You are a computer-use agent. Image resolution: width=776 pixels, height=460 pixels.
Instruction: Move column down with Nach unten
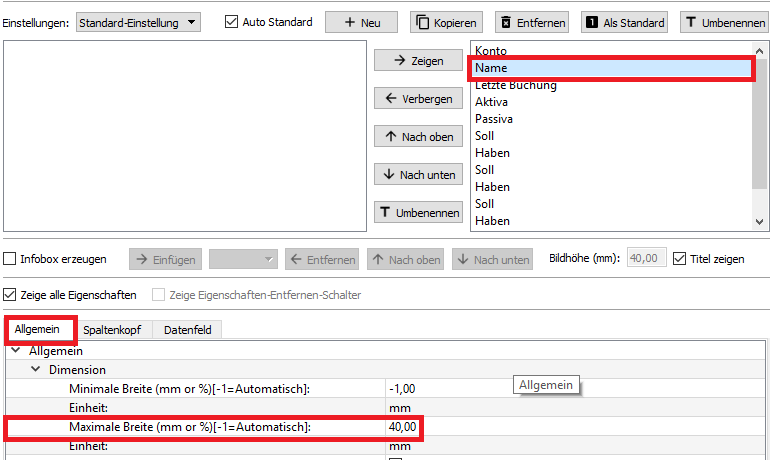coord(419,174)
